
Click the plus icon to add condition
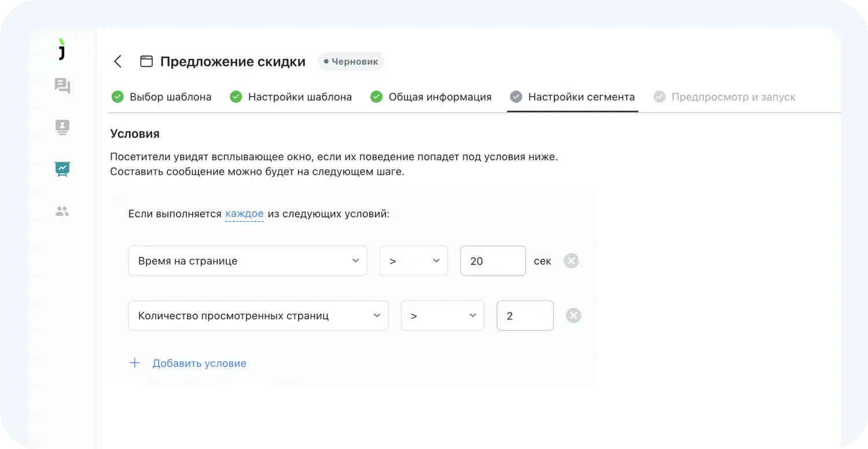(x=135, y=363)
